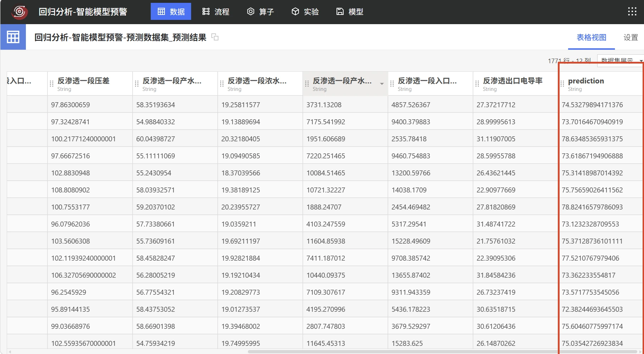Select the 反渗透一段浓水 column header
The width and height of the screenshot is (644, 354).
click(x=260, y=84)
